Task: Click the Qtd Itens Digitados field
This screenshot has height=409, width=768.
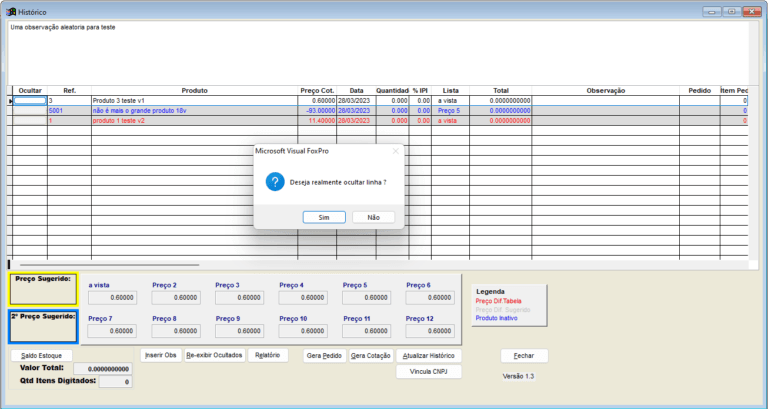Action: (x=116, y=382)
